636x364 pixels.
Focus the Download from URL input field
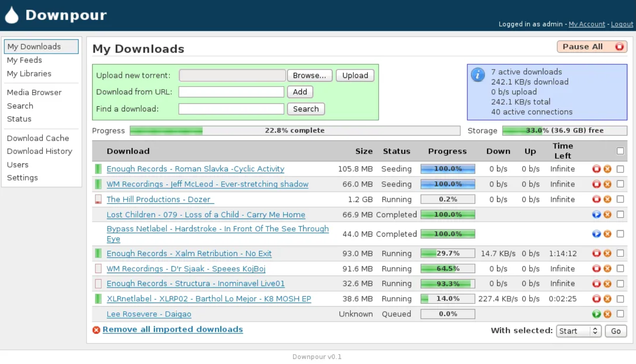click(x=231, y=92)
